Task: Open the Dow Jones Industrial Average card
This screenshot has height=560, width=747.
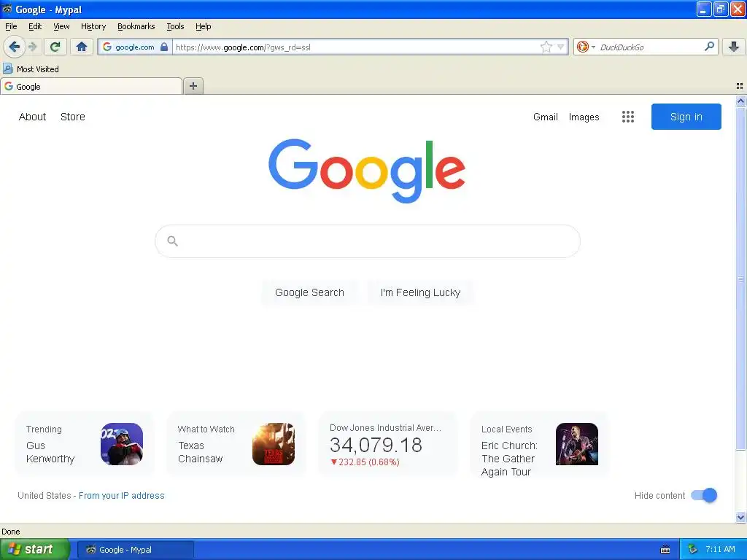Action: coord(388,444)
